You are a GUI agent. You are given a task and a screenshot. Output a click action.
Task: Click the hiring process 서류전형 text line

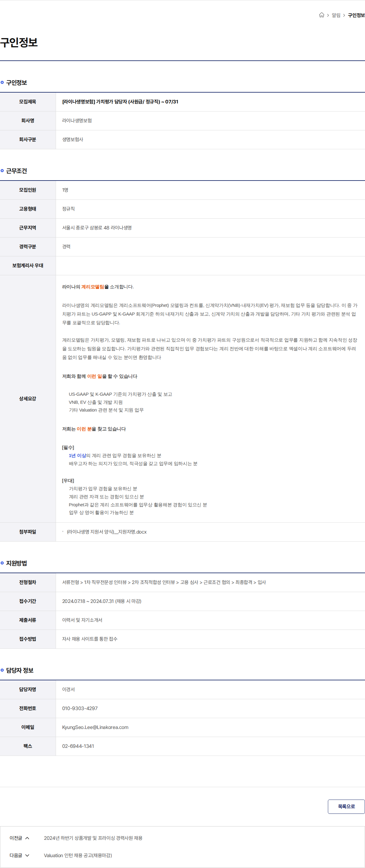[164, 582]
